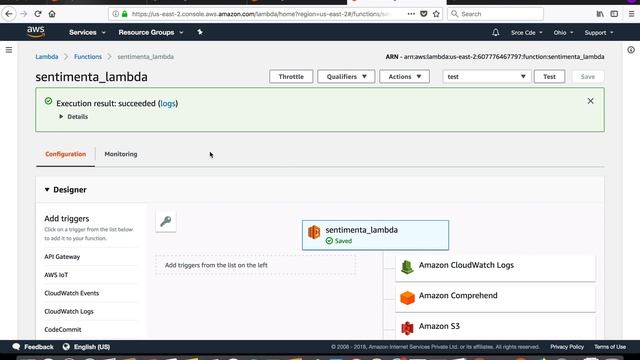Switch to the Monitoring tab

(121, 154)
